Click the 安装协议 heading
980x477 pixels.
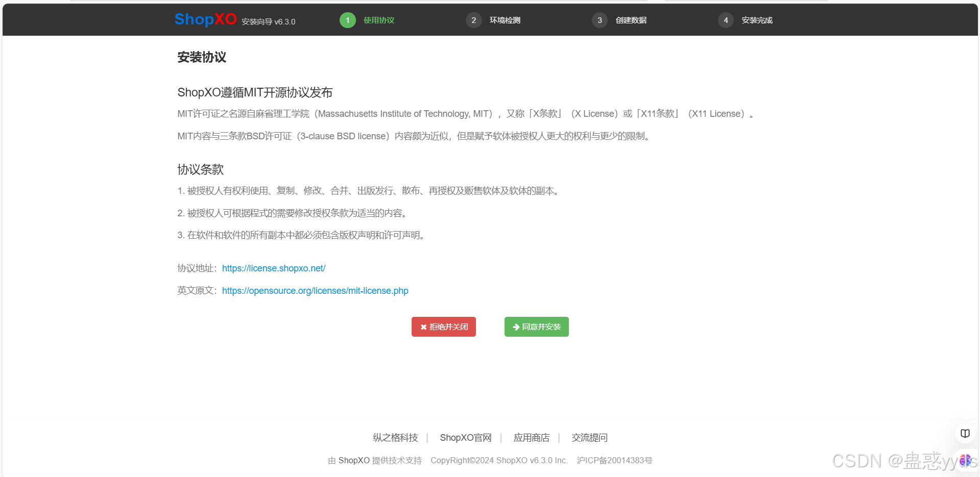pyautogui.click(x=202, y=57)
